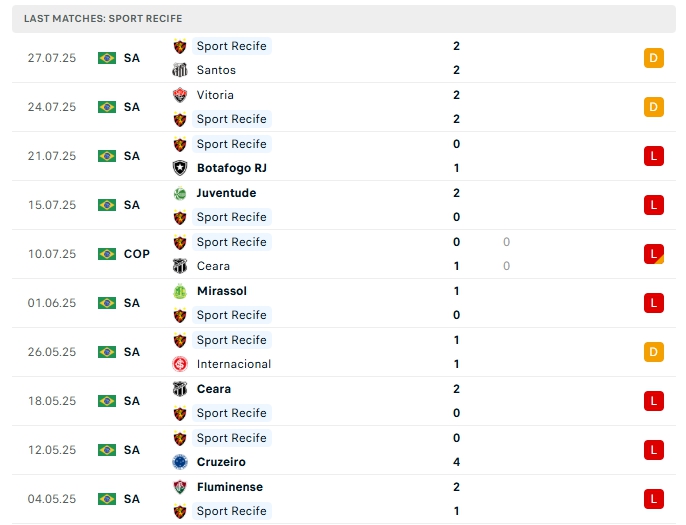Click the Mirassol team crest icon
The image size is (686, 525).
(180, 291)
